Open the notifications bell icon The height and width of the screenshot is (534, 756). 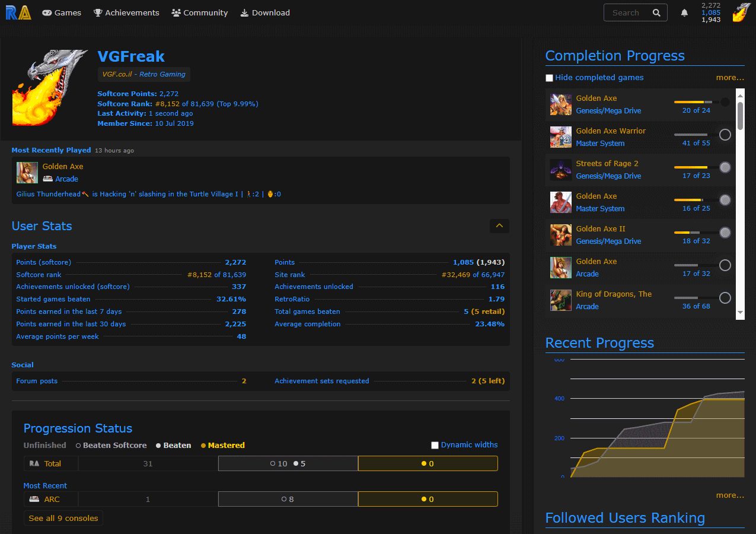pyautogui.click(x=684, y=13)
